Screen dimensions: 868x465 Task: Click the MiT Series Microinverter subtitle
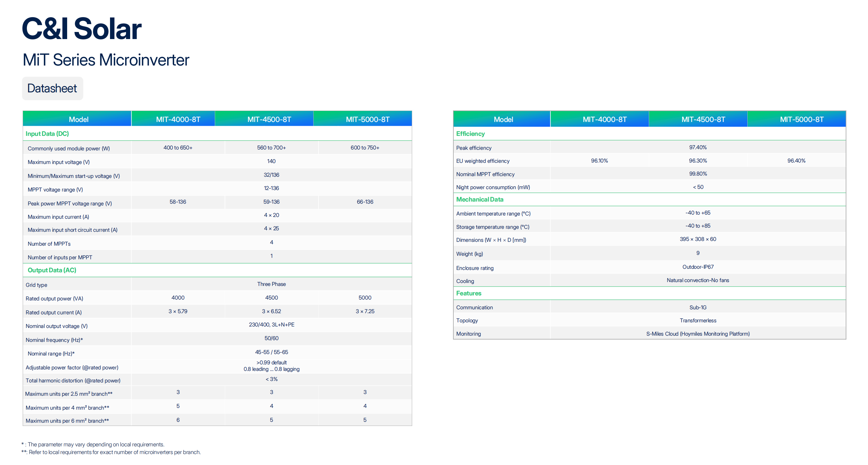[x=106, y=60]
